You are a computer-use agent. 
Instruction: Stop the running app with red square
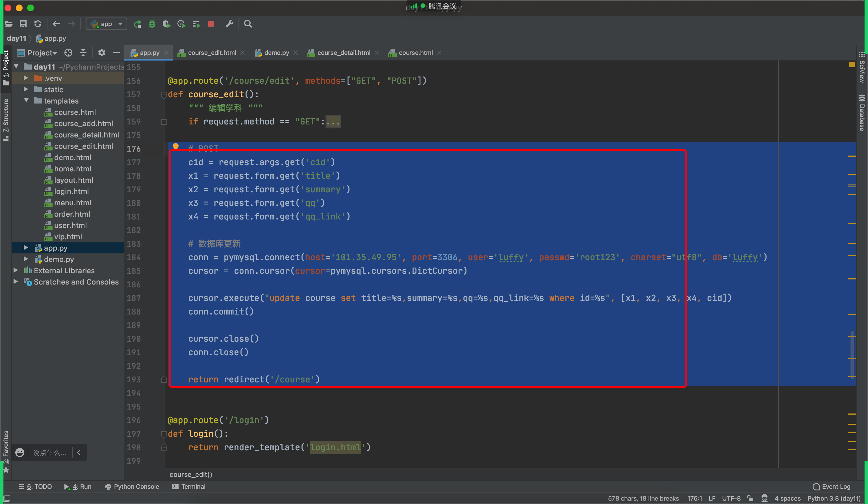click(x=211, y=24)
